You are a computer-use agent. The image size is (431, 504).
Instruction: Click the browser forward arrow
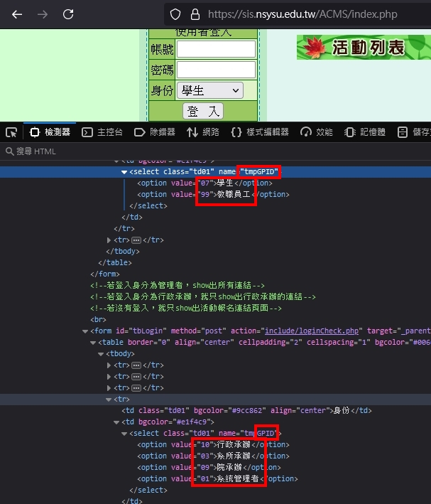pos(43,14)
